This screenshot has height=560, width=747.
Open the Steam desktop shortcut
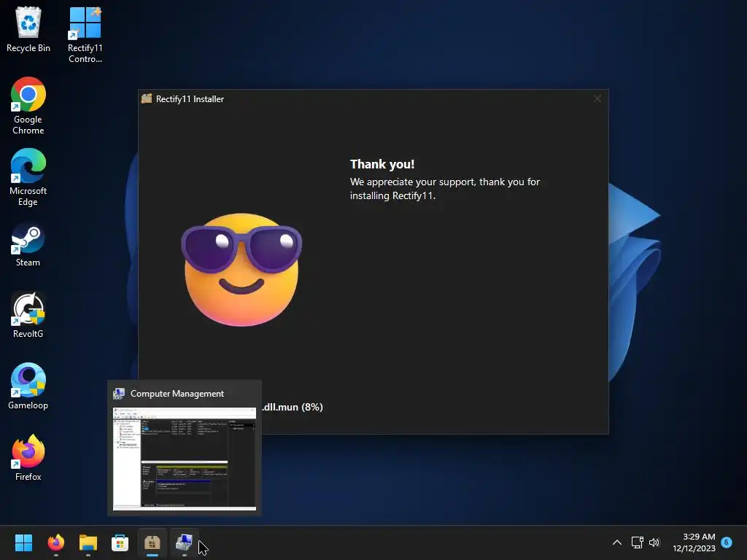pyautogui.click(x=28, y=244)
